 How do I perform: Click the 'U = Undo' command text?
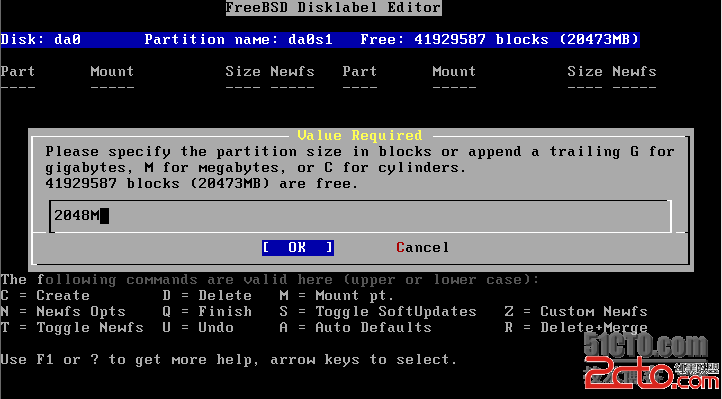point(198,328)
